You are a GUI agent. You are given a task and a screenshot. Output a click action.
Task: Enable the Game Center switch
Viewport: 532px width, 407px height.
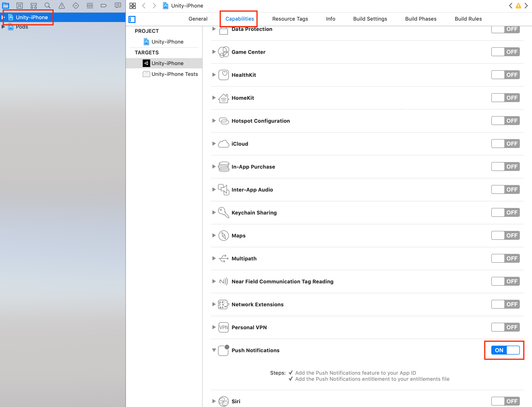(505, 52)
